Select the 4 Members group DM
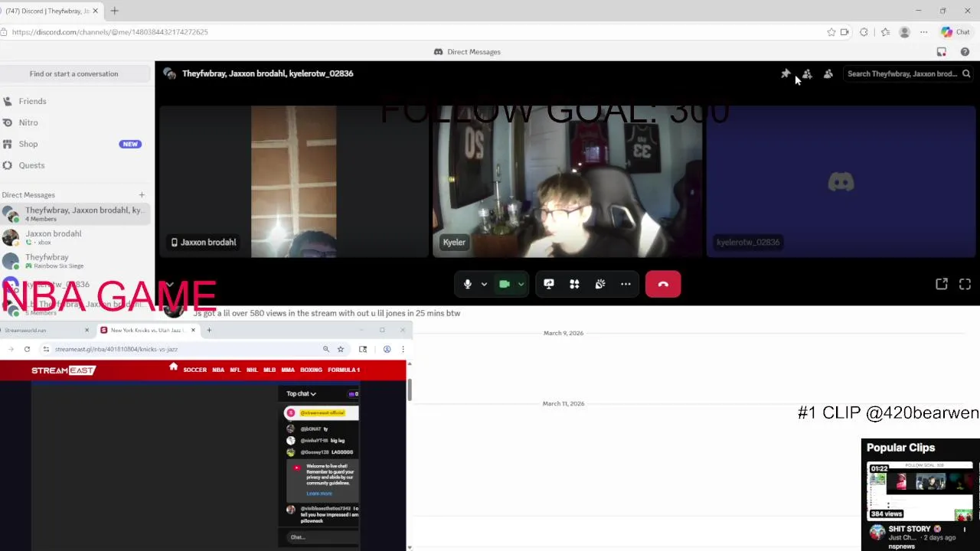The height and width of the screenshot is (551, 980). click(73, 214)
